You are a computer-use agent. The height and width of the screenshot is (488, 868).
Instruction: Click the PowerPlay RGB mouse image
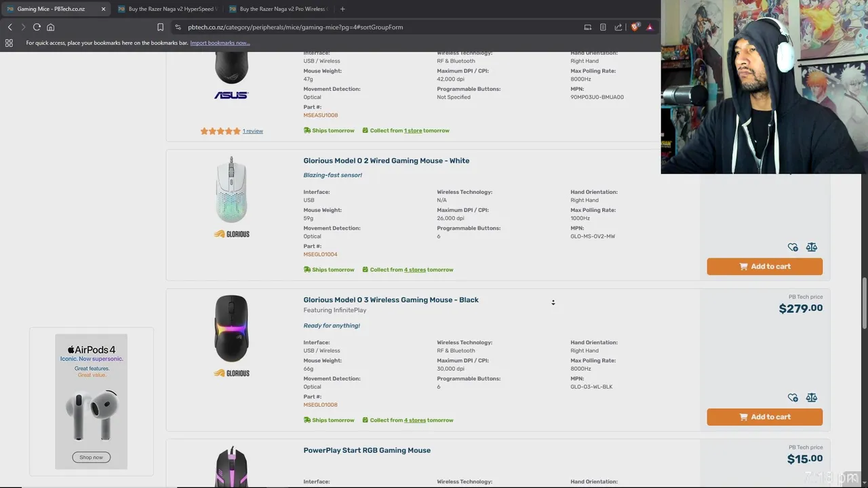[231, 466]
